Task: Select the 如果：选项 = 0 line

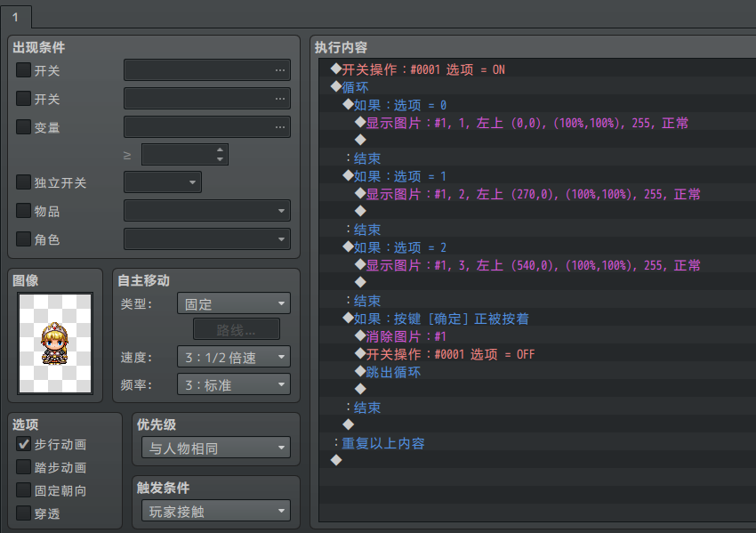Action: 537,105
